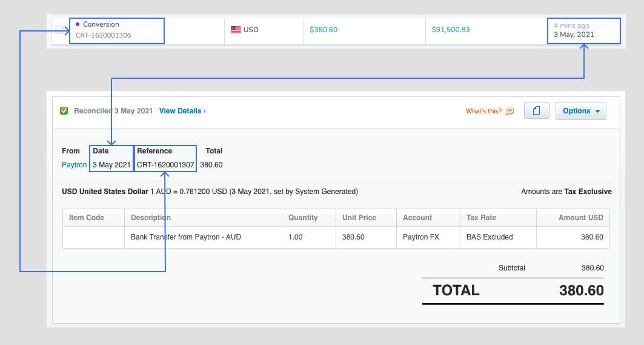This screenshot has height=345, width=644.
Task: Click the What's this? help link
Action: (x=483, y=111)
